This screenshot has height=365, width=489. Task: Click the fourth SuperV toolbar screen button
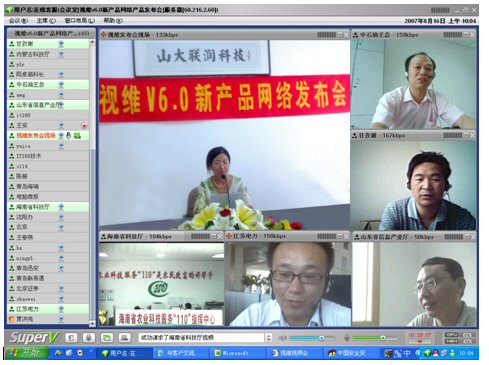click(124, 338)
